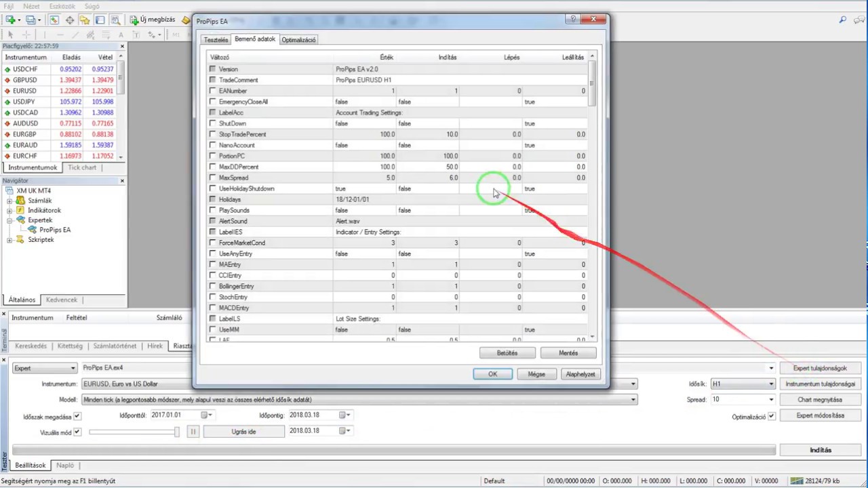The image size is (868, 488).
Task: Open the Időponttól date picker dropdown
Action: click(208, 415)
